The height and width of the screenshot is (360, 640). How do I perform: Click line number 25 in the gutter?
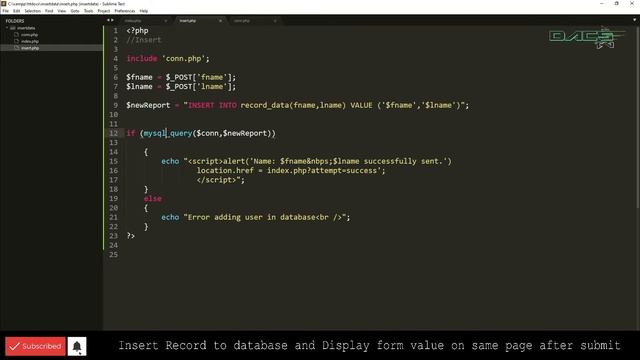113,255
